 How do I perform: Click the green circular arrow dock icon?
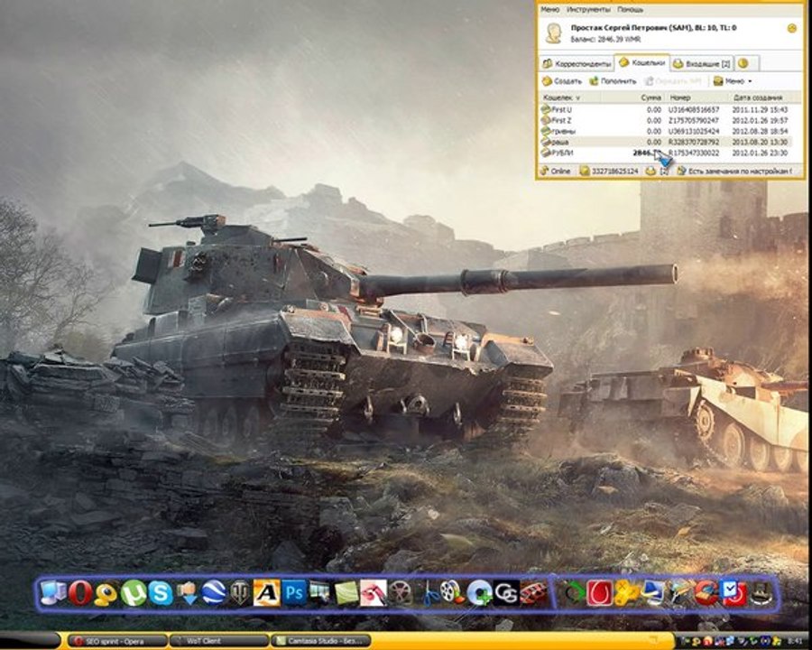coord(575,593)
